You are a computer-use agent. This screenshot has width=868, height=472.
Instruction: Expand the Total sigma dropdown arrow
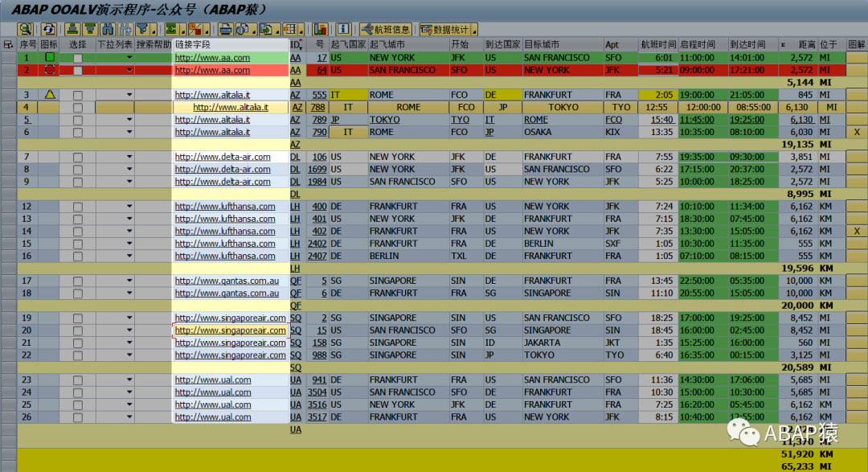[x=182, y=31]
